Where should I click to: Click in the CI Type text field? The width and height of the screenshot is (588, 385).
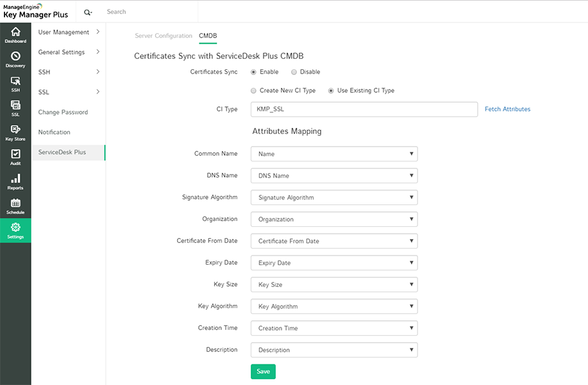(364, 109)
